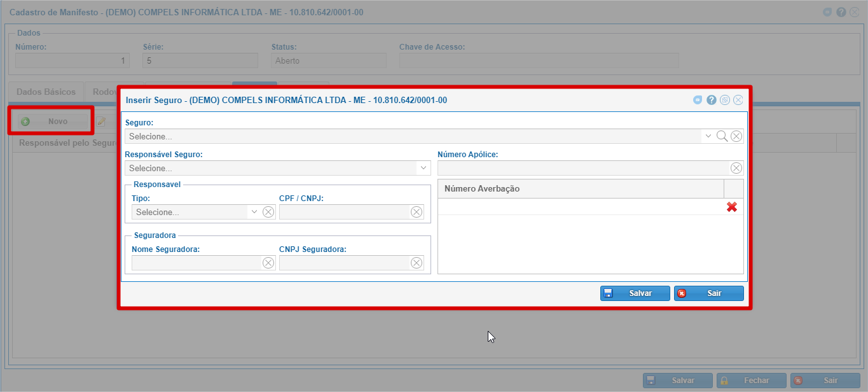Click the Número field in Dados
The height and width of the screenshot is (392, 868).
tap(72, 60)
